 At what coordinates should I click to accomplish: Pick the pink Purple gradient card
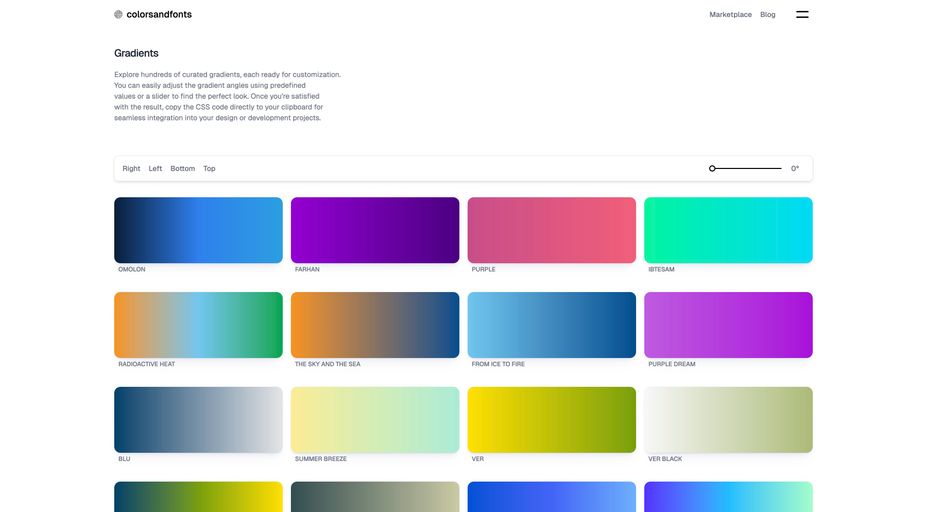click(551, 230)
